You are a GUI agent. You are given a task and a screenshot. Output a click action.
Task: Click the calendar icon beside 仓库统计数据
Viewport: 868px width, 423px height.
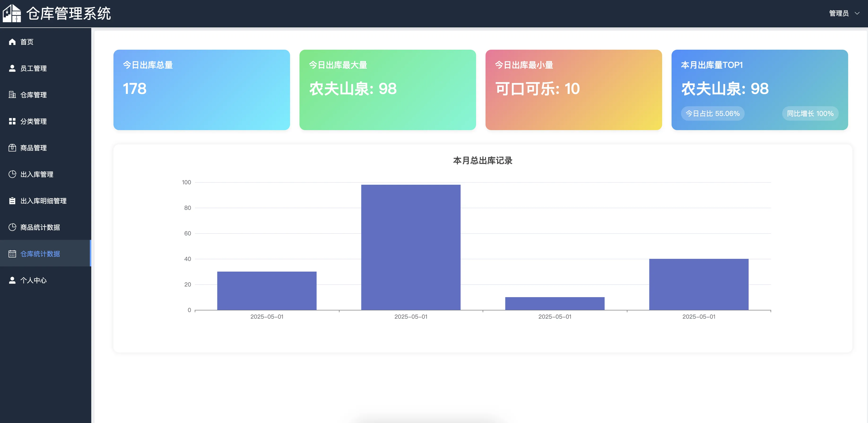coord(12,254)
